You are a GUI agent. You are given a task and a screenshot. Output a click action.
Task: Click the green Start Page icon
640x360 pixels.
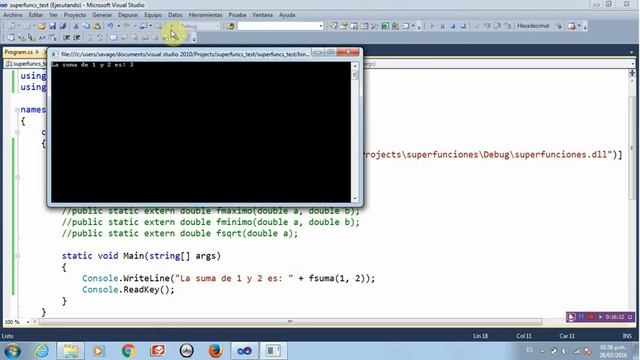click(385, 26)
